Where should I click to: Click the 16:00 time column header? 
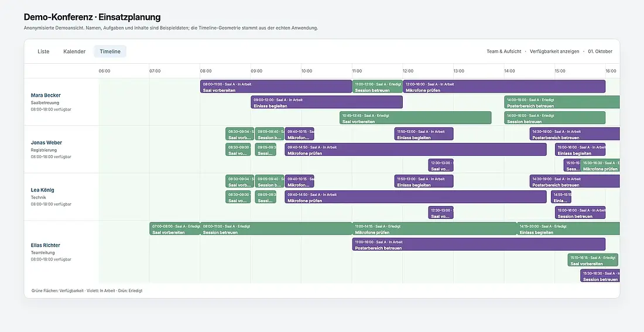(x=611, y=71)
